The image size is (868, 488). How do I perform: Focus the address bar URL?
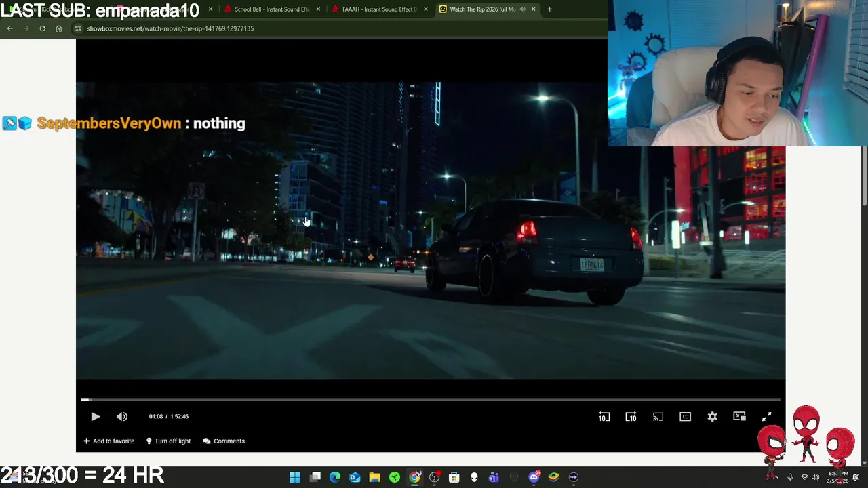click(x=170, y=28)
